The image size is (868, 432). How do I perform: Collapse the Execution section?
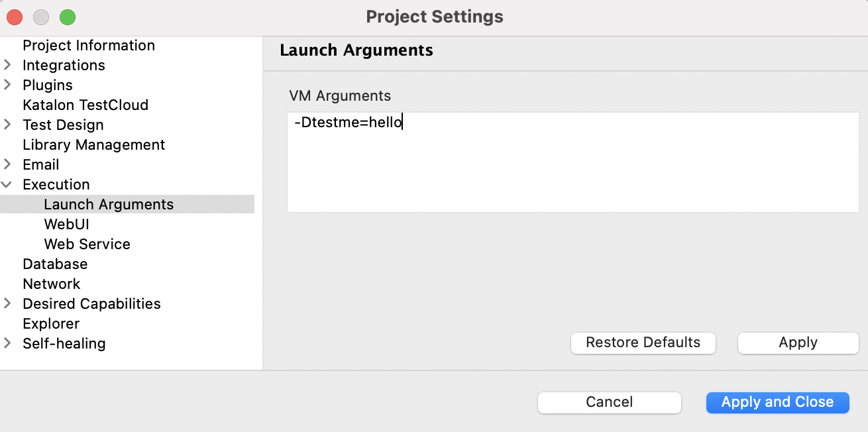point(7,184)
